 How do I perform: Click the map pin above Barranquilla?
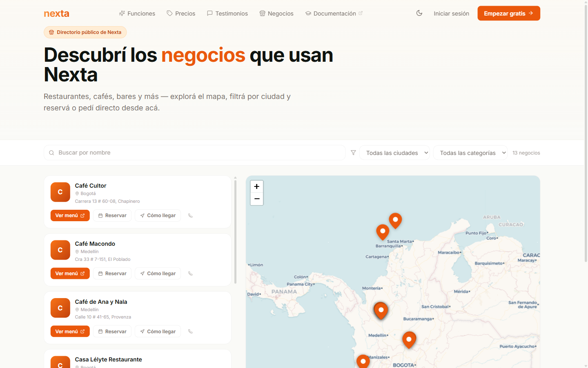click(383, 232)
